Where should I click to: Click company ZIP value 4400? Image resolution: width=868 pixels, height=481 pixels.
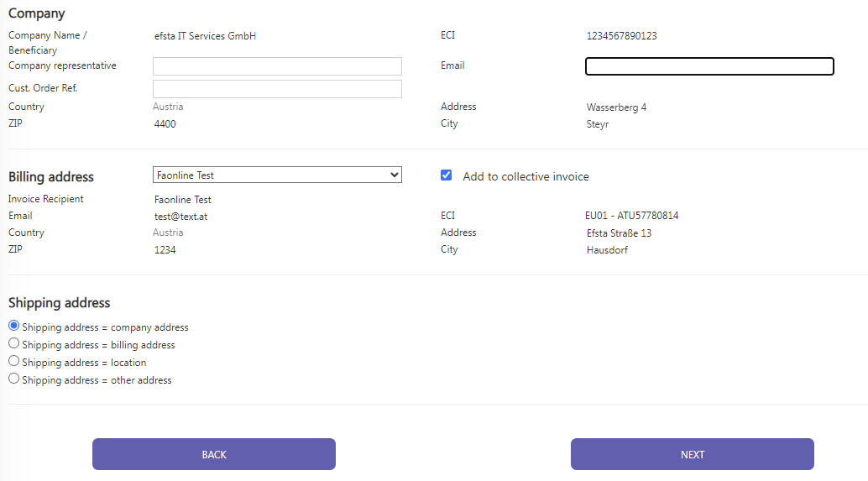[165, 124]
